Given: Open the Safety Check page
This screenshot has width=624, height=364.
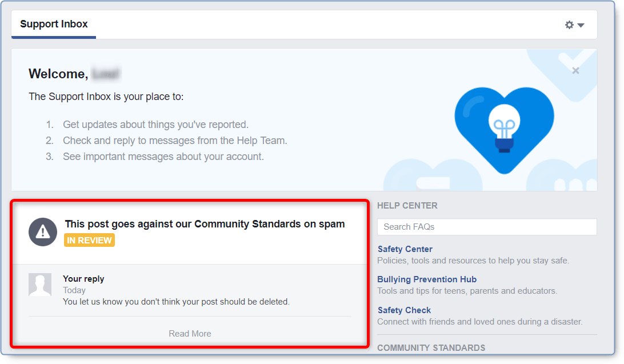Looking at the screenshot, I should 403,310.
